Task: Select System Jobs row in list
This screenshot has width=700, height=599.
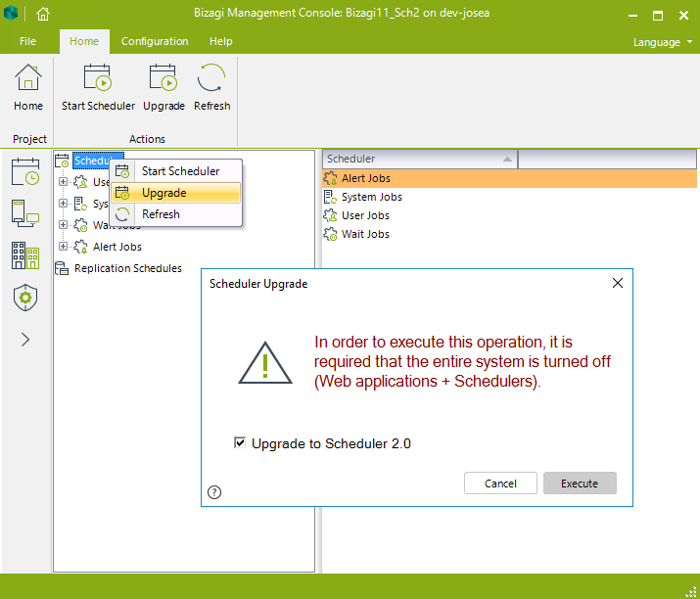Action: [509, 197]
